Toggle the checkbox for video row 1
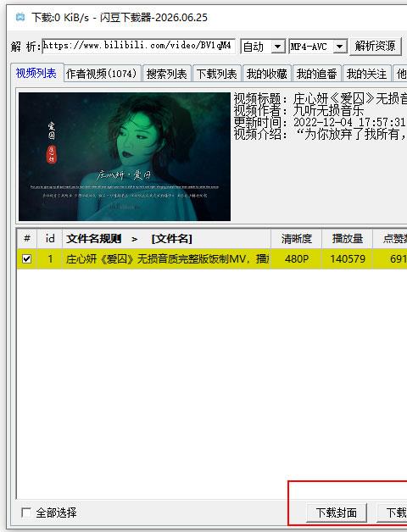 coord(26,259)
